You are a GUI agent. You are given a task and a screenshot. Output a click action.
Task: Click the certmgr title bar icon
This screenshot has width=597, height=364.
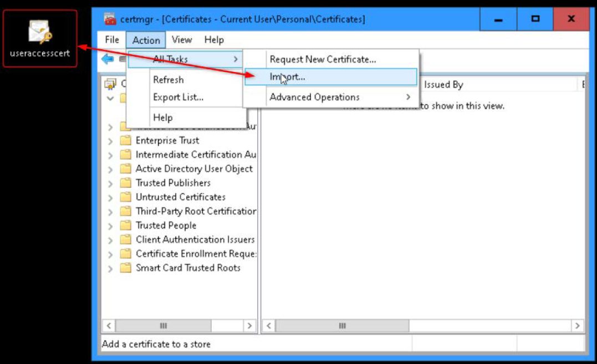110,19
